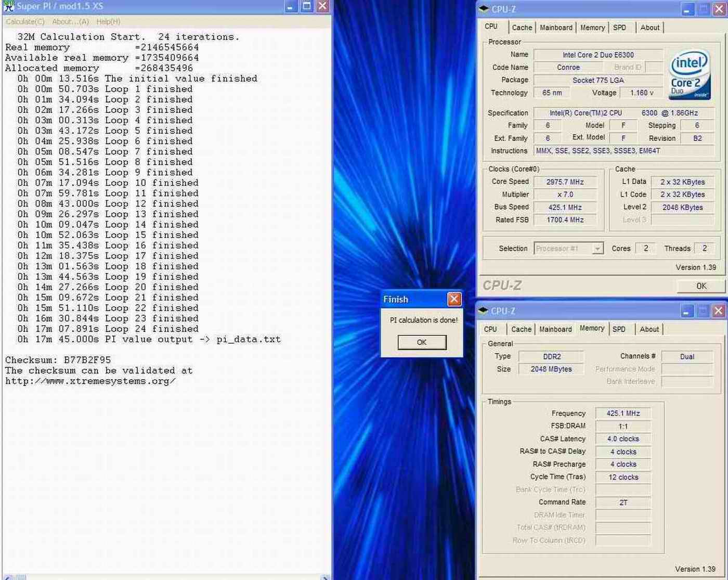This screenshot has height=580, width=728.
Task: Minimize the Super PI window
Action: tap(291, 6)
